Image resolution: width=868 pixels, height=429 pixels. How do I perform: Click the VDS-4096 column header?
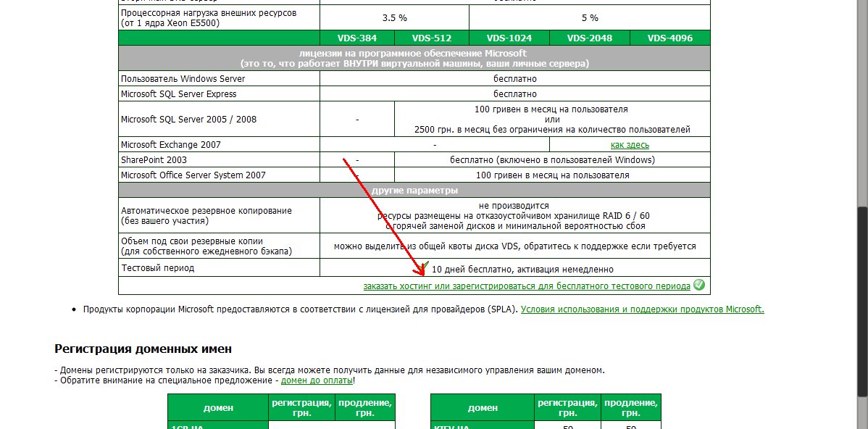(669, 38)
